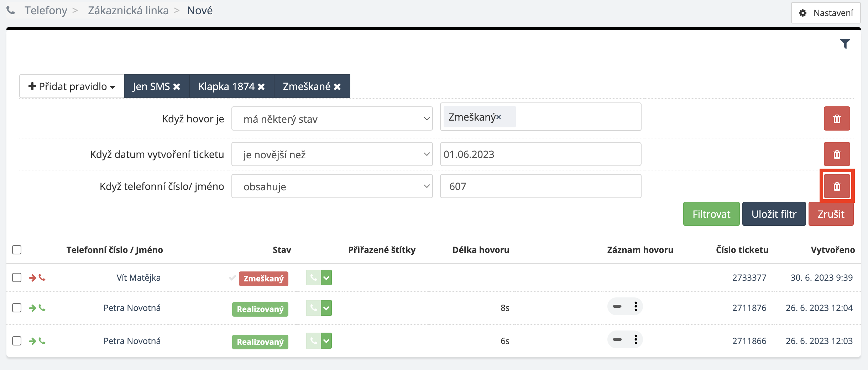
Task: Delete the ticket creation date rule
Action: click(837, 154)
